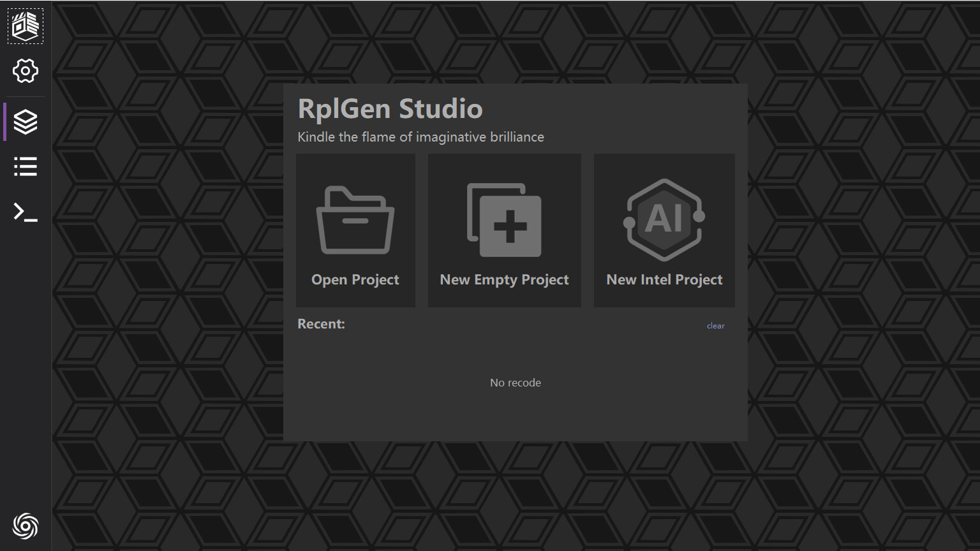Click the Recent: section label

tap(321, 324)
